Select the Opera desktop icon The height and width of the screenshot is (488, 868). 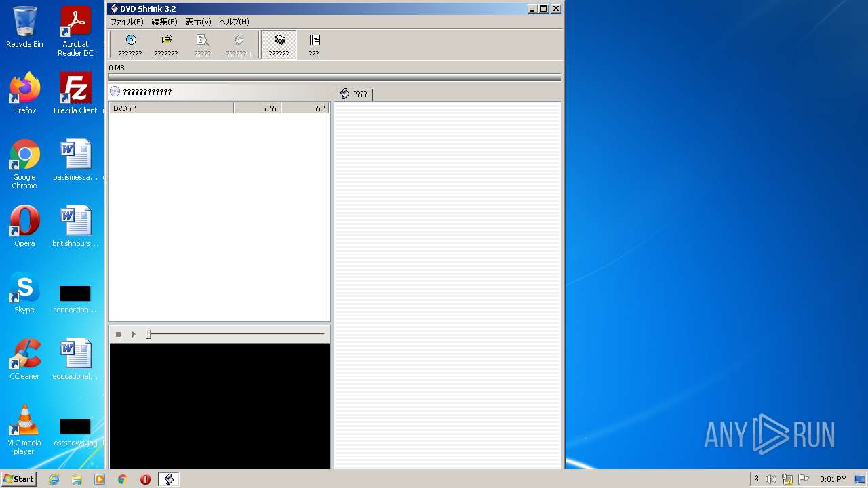(x=24, y=226)
